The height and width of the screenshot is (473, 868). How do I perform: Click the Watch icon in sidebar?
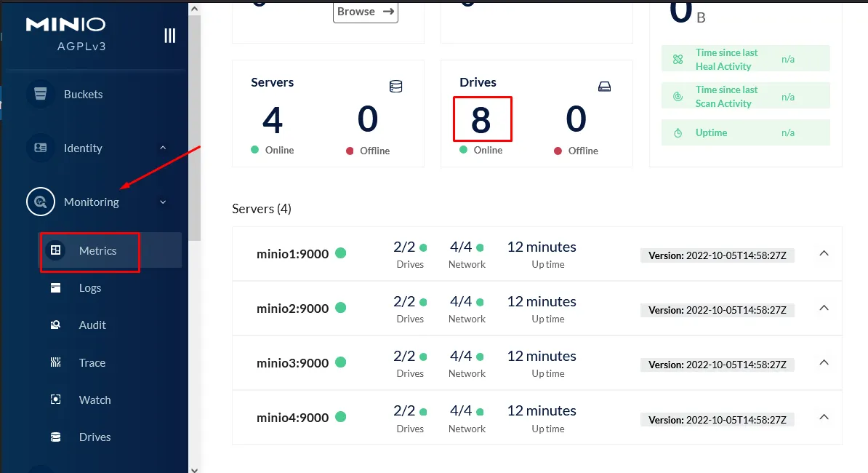pyautogui.click(x=55, y=400)
